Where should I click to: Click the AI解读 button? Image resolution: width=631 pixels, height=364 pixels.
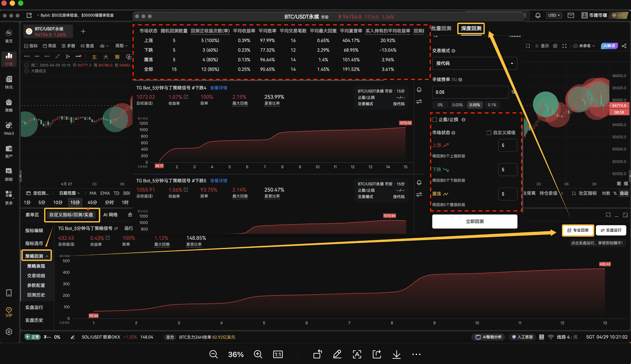coord(609,46)
